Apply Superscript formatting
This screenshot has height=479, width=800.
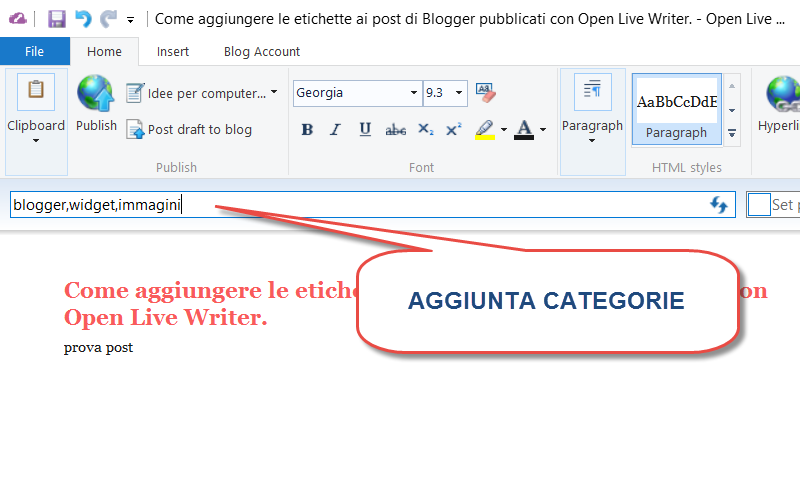(454, 130)
